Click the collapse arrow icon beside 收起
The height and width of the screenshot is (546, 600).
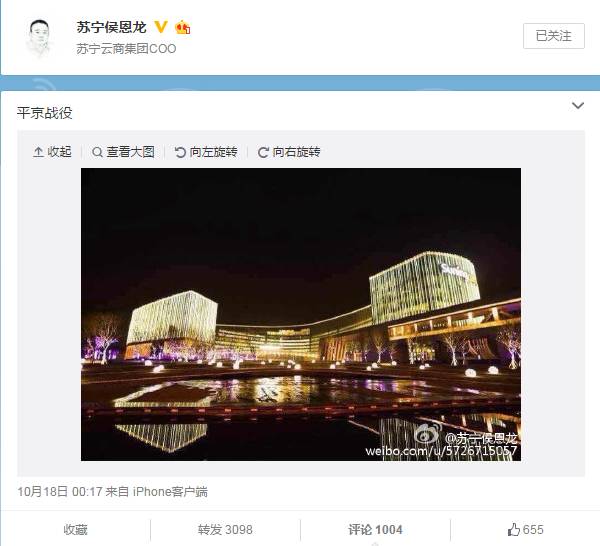tap(38, 152)
